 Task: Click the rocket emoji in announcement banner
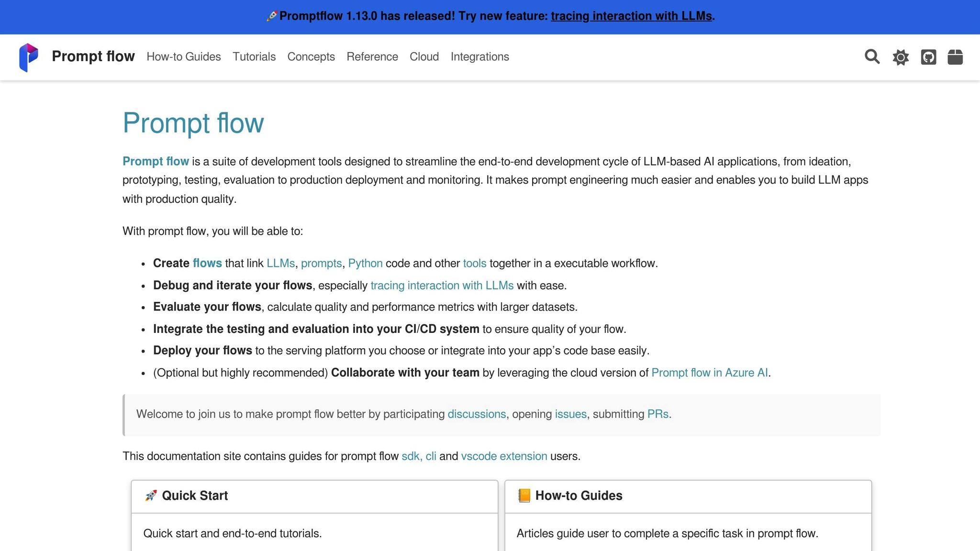[x=271, y=16]
